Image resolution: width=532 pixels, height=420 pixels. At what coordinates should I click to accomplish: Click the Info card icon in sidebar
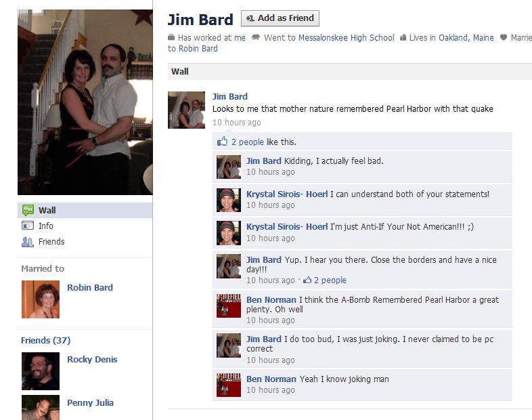28,226
